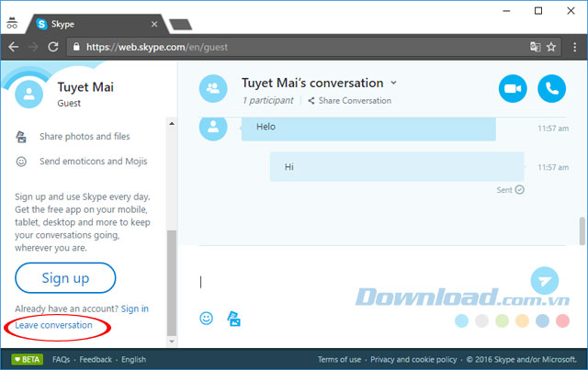Viewport: 588px width, 370px height.
Task: Click the Sent checkmark status icon
Action: [519, 190]
